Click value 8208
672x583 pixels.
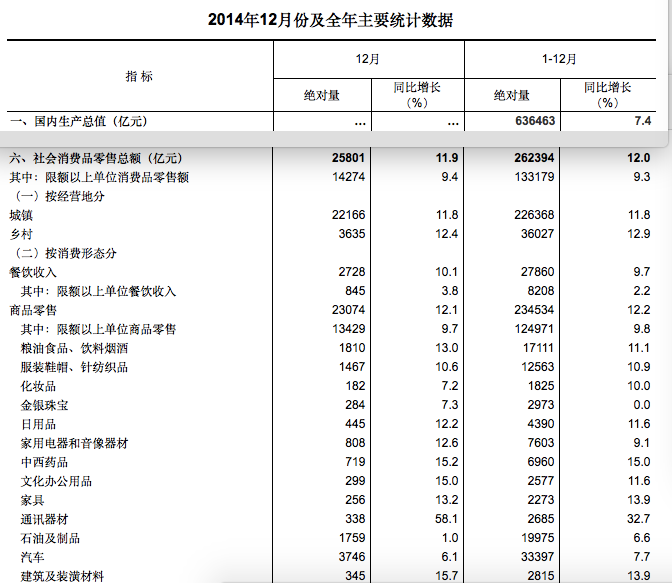[x=541, y=291]
